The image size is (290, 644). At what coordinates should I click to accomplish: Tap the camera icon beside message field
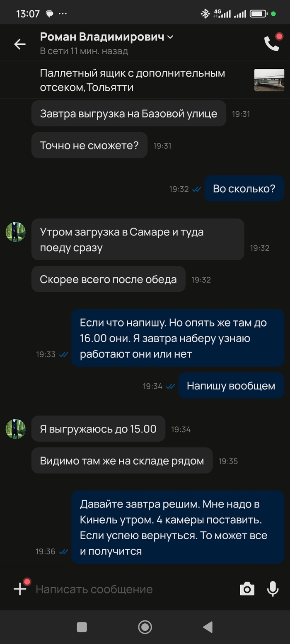pyautogui.click(x=247, y=589)
